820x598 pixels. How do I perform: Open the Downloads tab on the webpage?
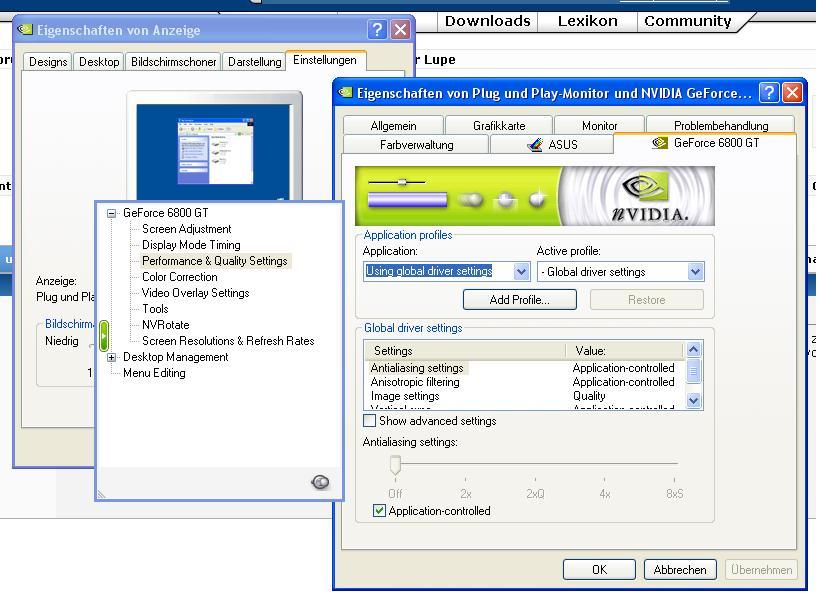pyautogui.click(x=487, y=21)
